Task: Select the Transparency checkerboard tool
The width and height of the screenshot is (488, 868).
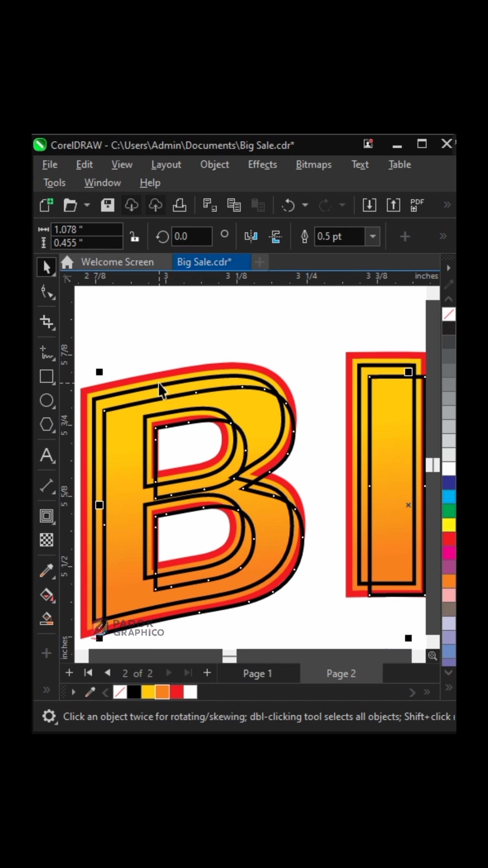Action: pyautogui.click(x=47, y=540)
